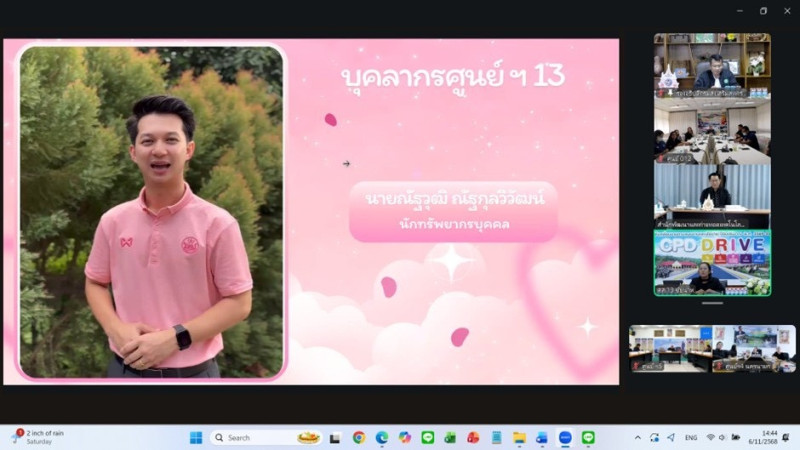
Task: Open Outlook from the taskbar
Action: [542, 438]
